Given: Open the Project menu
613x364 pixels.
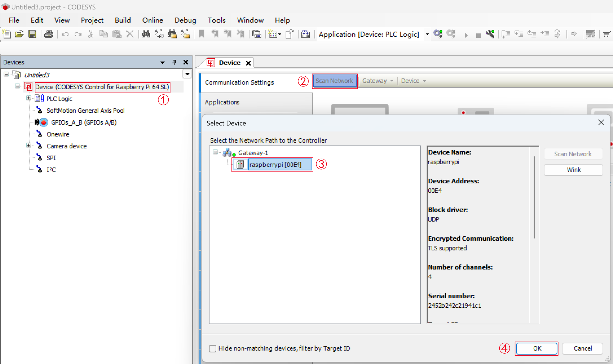Looking at the screenshot, I should click(92, 20).
